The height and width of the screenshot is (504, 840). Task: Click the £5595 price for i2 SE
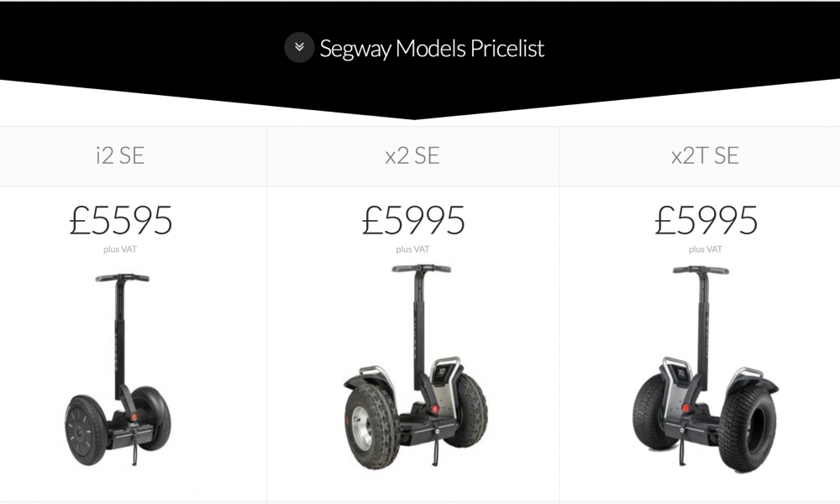click(x=120, y=220)
